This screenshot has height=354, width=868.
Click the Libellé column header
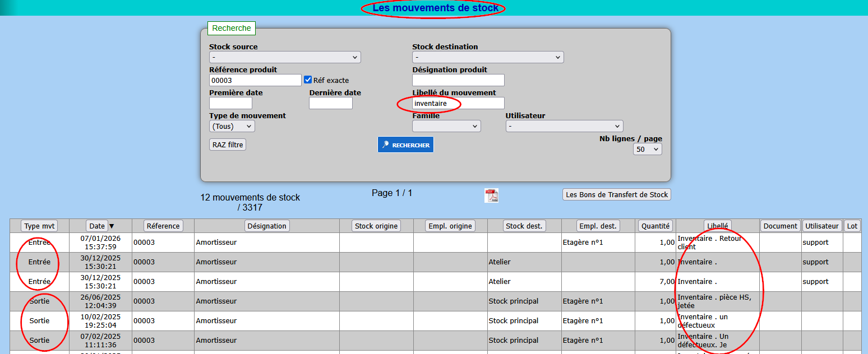click(717, 226)
